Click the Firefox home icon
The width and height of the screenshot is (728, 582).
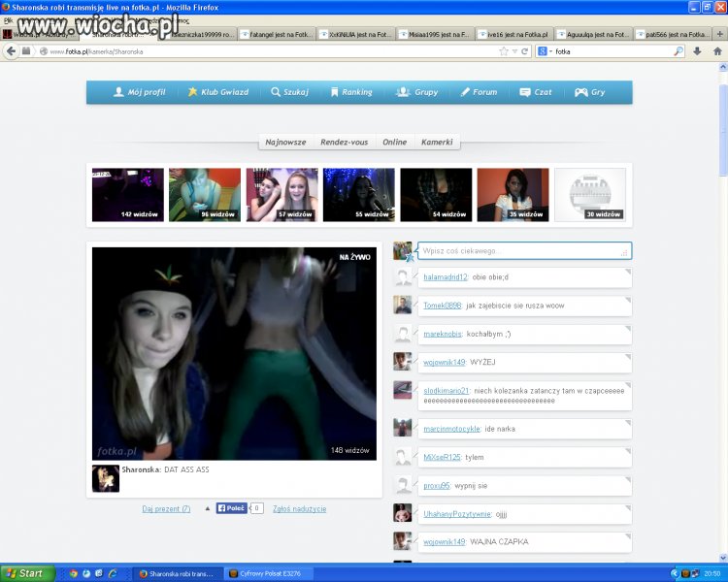click(717, 51)
